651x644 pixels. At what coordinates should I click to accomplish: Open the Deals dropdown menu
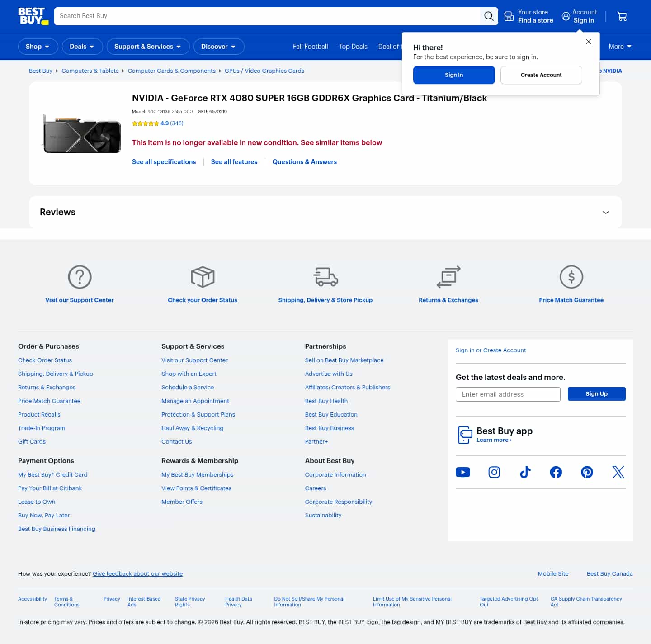click(82, 47)
